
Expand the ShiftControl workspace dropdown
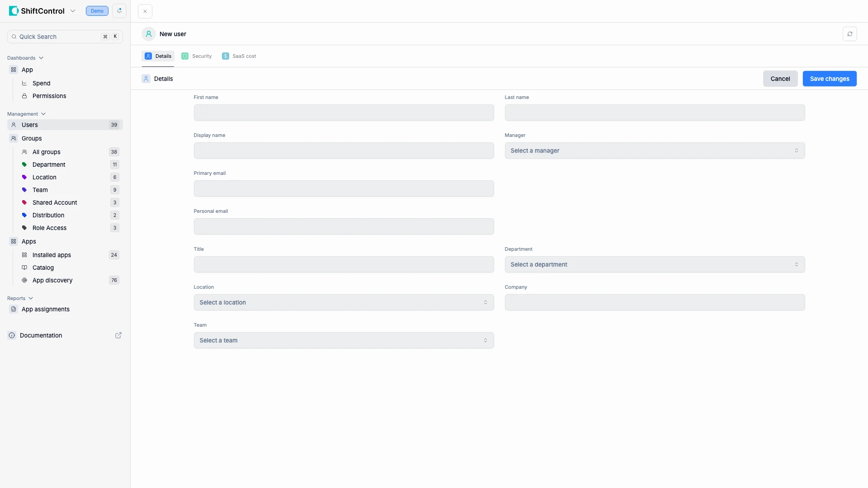(x=73, y=11)
